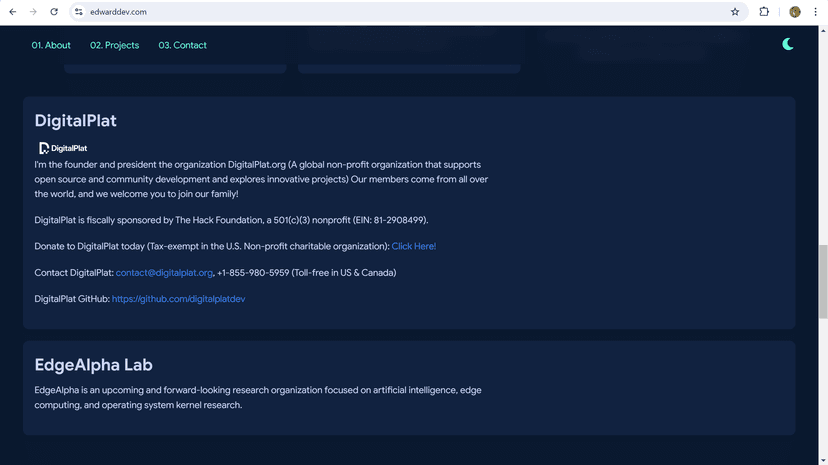Open the Extensions puzzle icon
828x465 pixels.
point(764,12)
